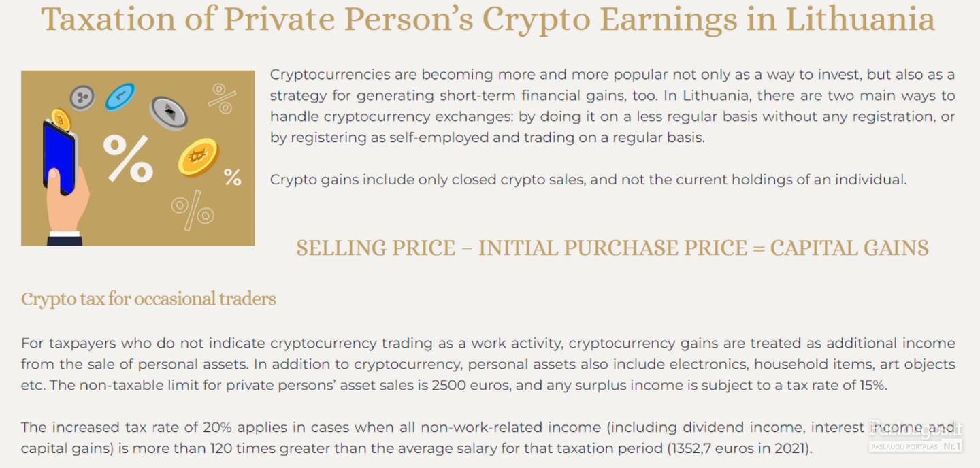Click the paragraph about the increased 20% tax rate
This screenshot has width=980, height=468.
(x=488, y=438)
